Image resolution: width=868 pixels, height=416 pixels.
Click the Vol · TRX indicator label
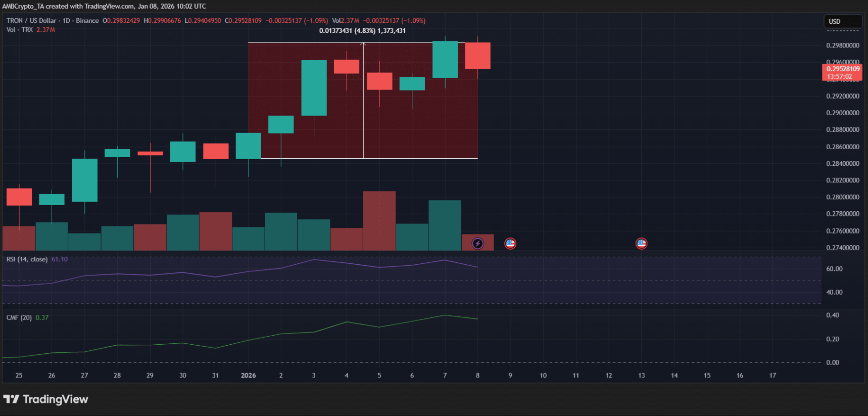pyautogui.click(x=19, y=30)
